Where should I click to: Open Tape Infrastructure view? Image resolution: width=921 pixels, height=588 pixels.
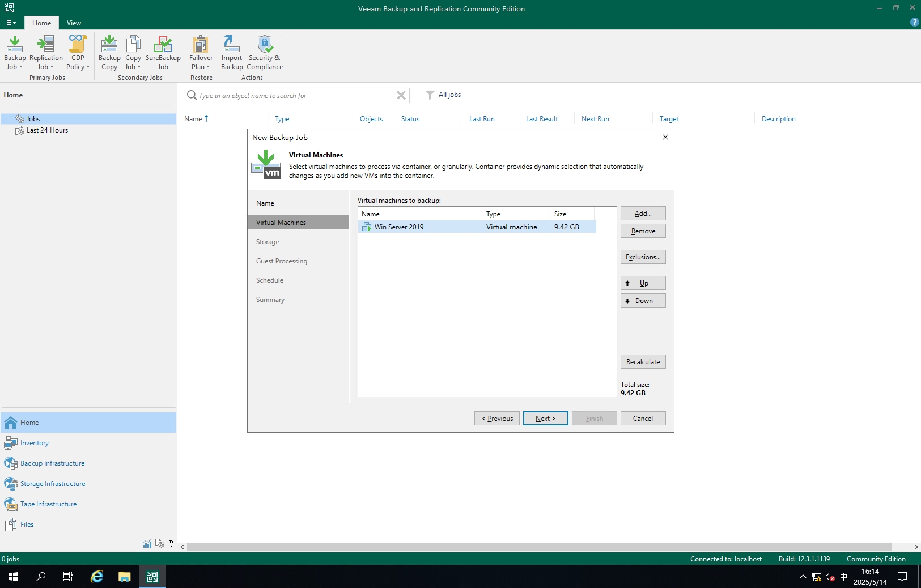pos(48,504)
